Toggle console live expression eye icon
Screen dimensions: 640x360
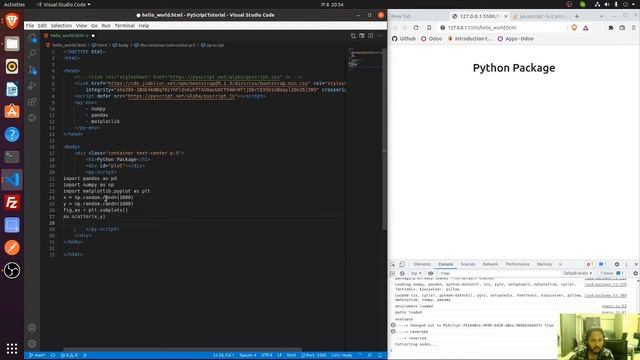pyautogui.click(x=430, y=273)
